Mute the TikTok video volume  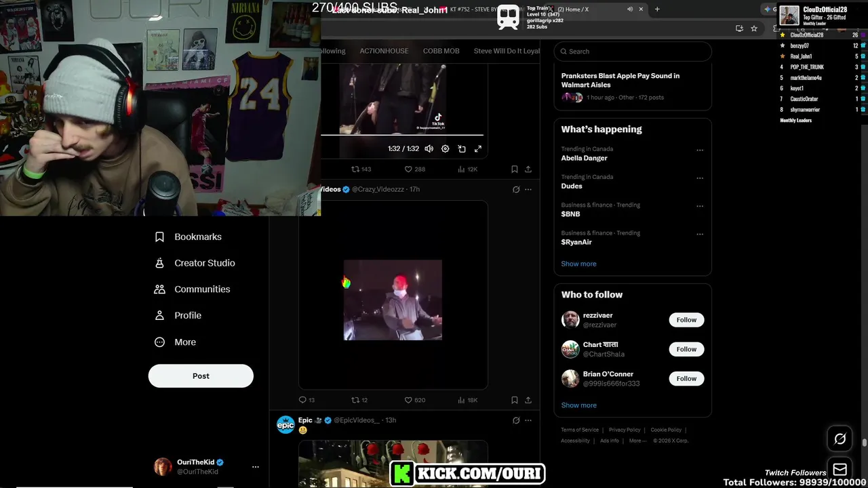tap(429, 148)
